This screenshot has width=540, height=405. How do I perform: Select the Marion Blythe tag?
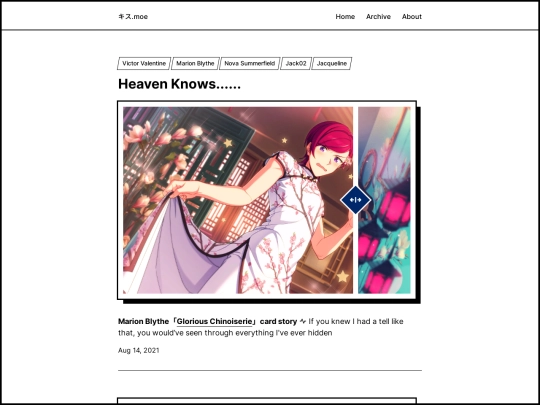[195, 63]
